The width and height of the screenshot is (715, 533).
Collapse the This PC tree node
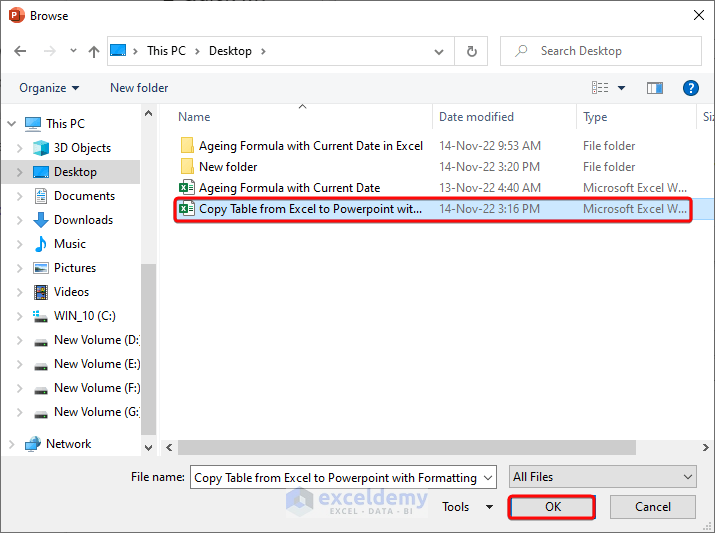pos(12,124)
